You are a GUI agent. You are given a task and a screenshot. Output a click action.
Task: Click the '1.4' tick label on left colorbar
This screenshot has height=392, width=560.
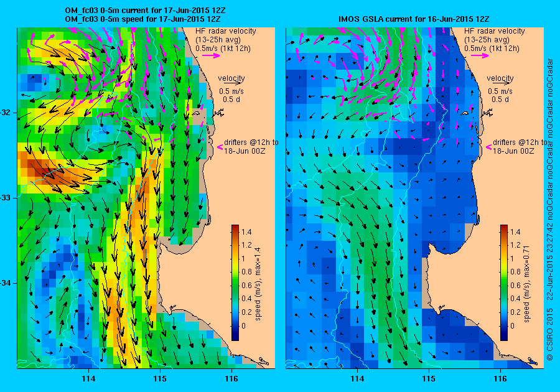[x=246, y=231]
